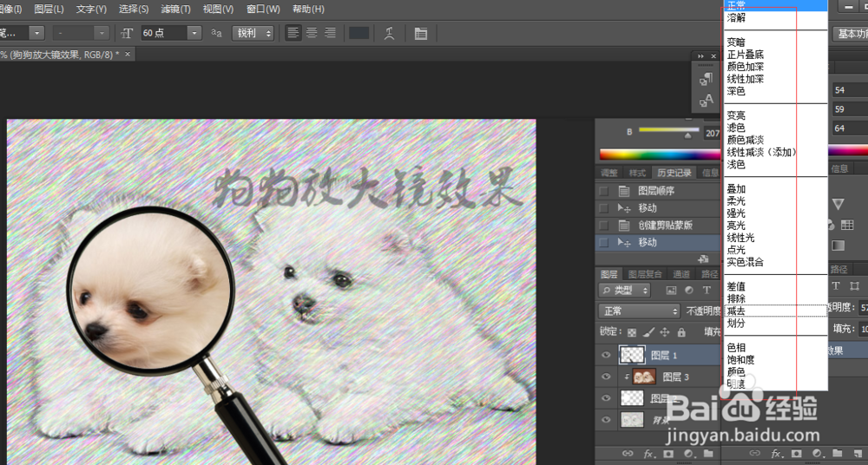Hide 图层 2 using its eye icon
This screenshot has width=868, height=465.
click(606, 398)
